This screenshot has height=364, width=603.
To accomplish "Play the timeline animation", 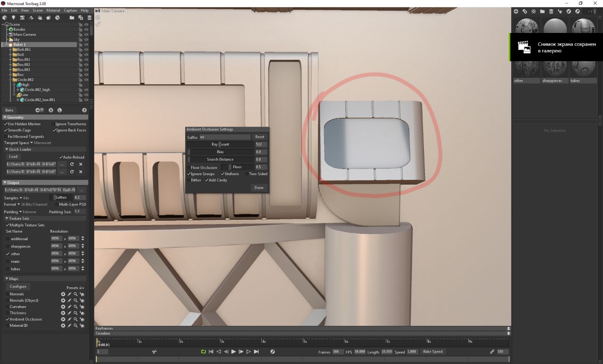I will [x=233, y=352].
